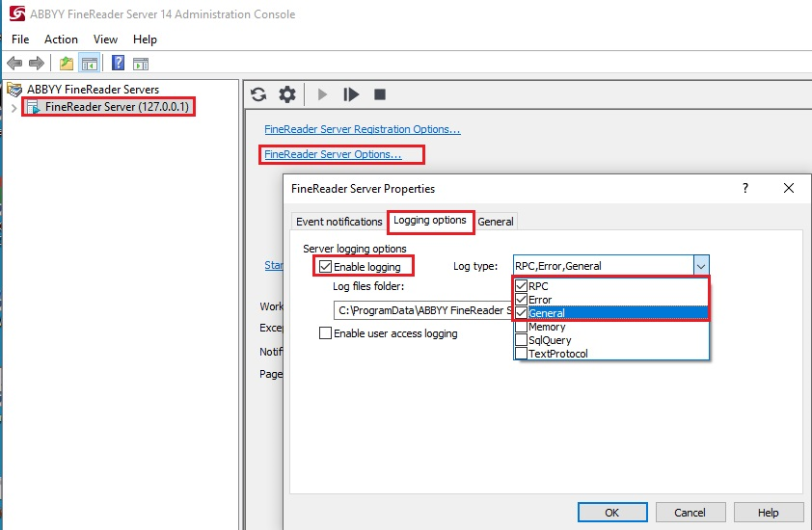Click the partially hidden Star... link
This screenshot has height=530, width=812.
pos(274,266)
